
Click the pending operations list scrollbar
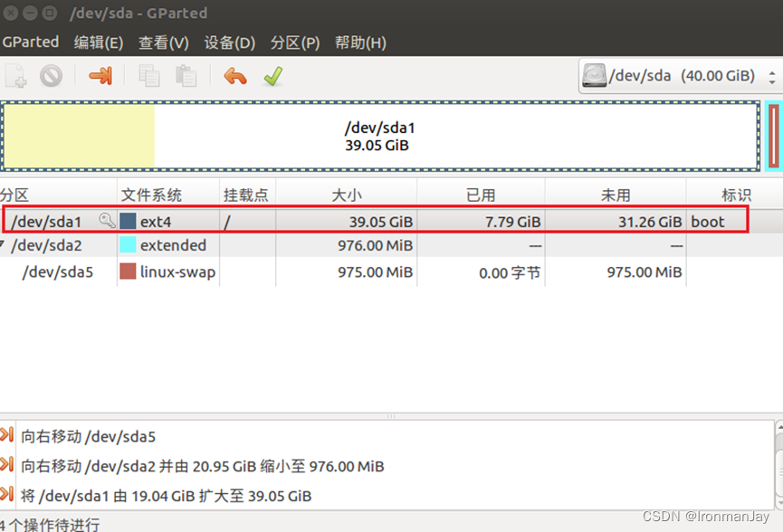[779, 465]
